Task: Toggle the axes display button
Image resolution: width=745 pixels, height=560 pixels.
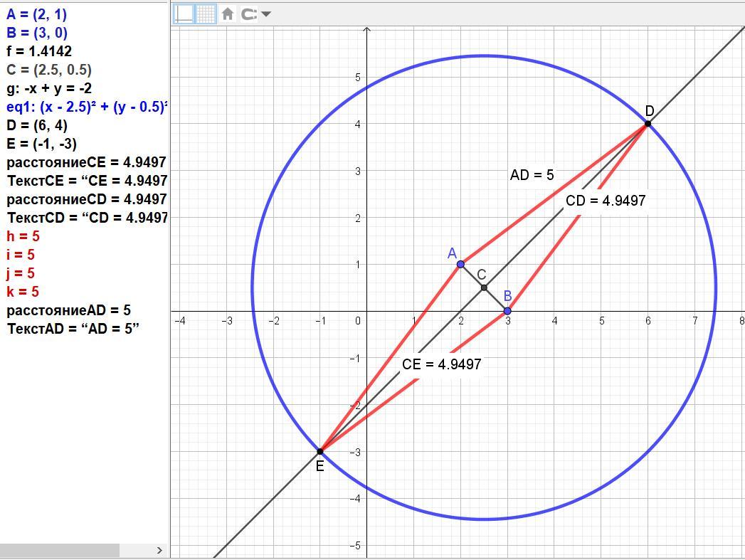Action: coord(184,14)
